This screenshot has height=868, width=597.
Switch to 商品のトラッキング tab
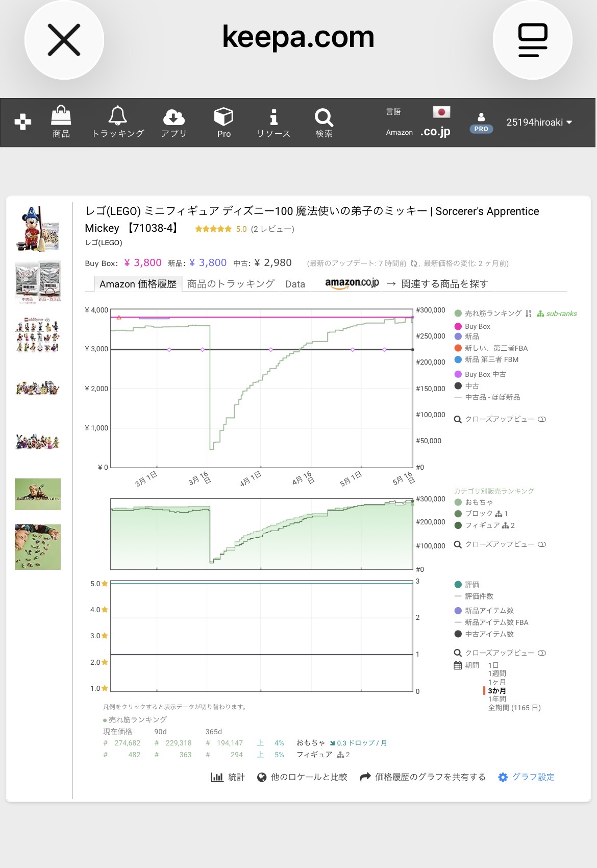pyautogui.click(x=231, y=284)
